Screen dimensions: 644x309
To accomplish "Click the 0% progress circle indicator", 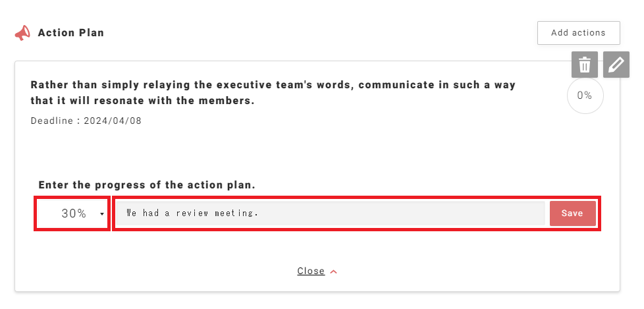I will pyautogui.click(x=585, y=96).
